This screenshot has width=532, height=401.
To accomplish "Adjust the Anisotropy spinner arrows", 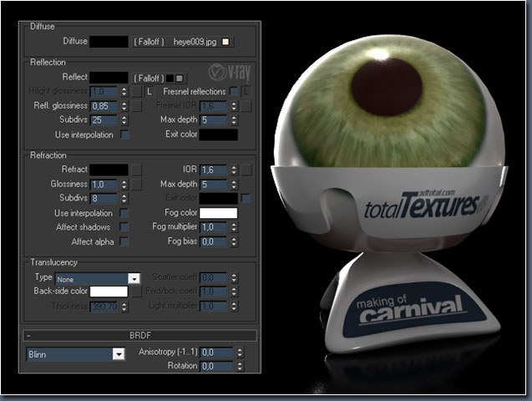I will point(240,353).
